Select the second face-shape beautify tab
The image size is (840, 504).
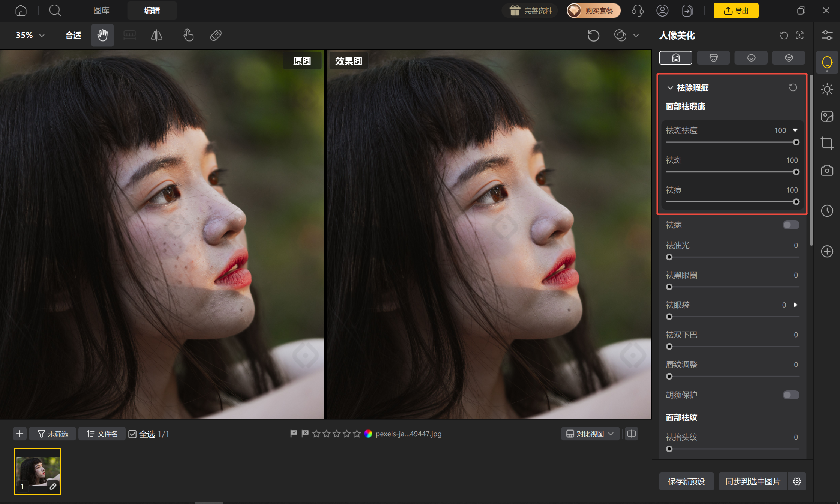[713, 58]
